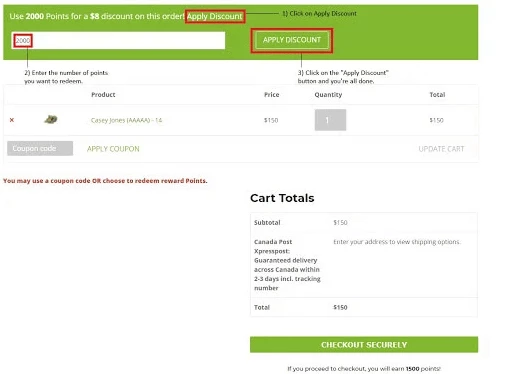Open the Casey Jones (AAAAA) - 14 product link
This screenshot has width=507, height=374.
(x=126, y=120)
